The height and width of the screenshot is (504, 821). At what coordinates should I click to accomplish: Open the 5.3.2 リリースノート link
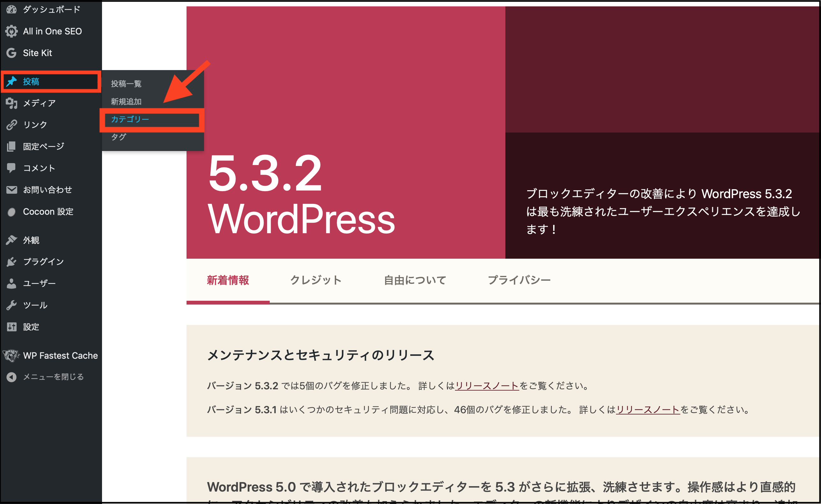[x=487, y=386]
